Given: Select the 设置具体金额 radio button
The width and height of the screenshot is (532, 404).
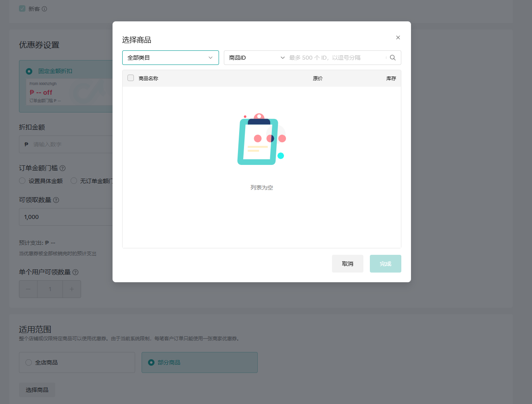Looking at the screenshot, I should coord(22,181).
